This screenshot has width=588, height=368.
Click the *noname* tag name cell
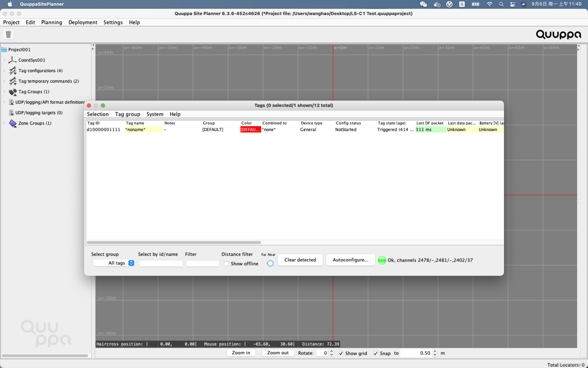[144, 130]
